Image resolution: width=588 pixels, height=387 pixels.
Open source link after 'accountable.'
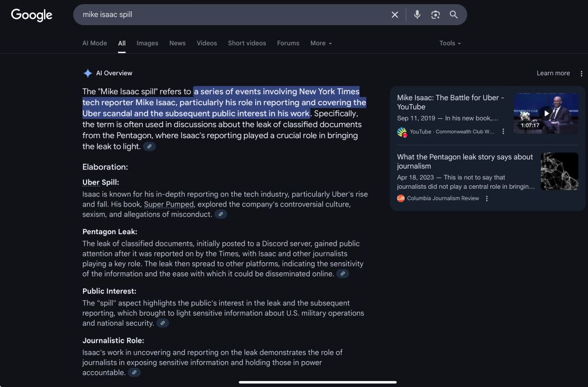coord(134,373)
